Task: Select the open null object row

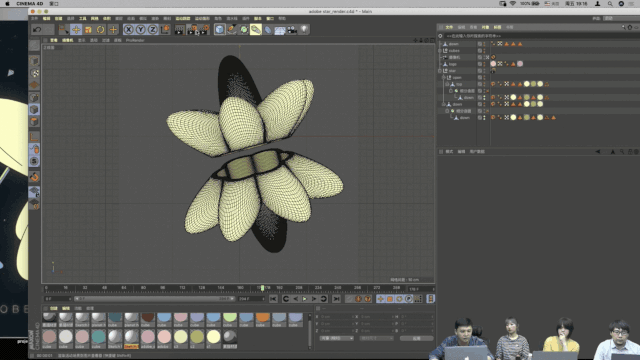Action: 457,78
